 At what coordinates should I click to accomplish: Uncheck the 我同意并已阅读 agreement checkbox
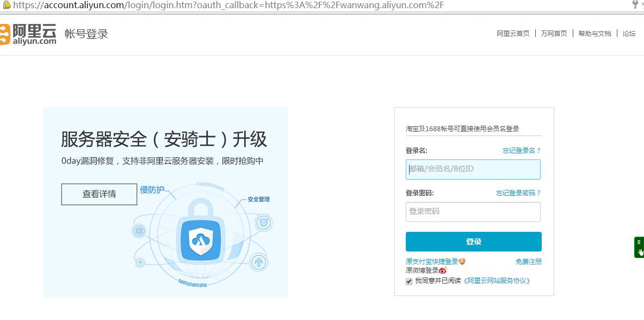408,281
